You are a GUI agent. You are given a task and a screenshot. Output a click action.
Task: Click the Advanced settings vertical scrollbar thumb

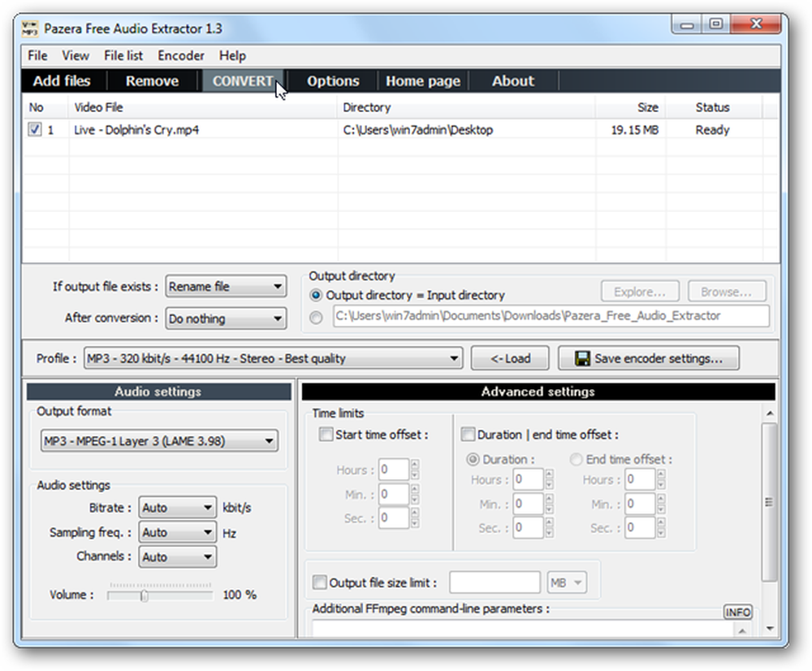769,501
